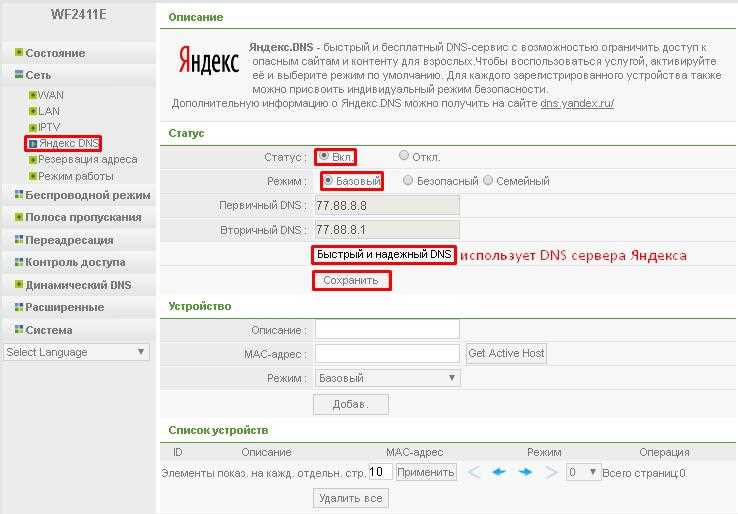Click the WF2411E model title
The width and height of the screenshot is (738, 514).
click(78, 15)
